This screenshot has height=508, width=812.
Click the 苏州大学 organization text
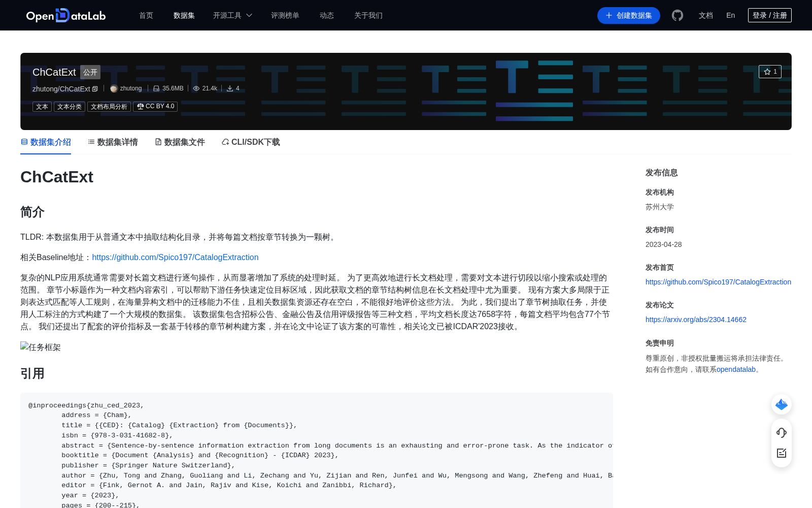[660, 207]
